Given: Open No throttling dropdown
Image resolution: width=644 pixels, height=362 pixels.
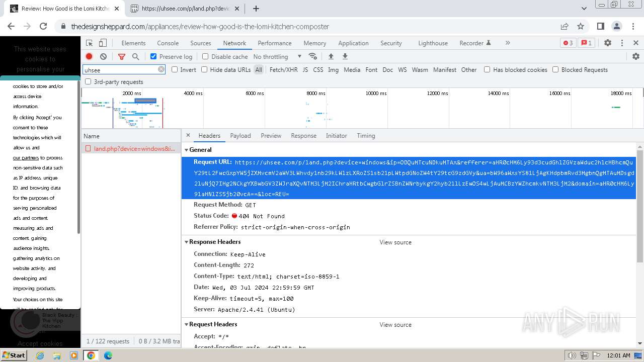Looking at the screenshot, I should (277, 56).
